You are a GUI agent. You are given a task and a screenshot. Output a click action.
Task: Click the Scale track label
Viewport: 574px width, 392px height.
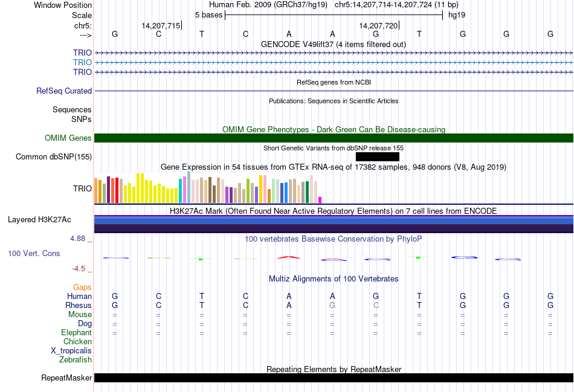click(82, 15)
